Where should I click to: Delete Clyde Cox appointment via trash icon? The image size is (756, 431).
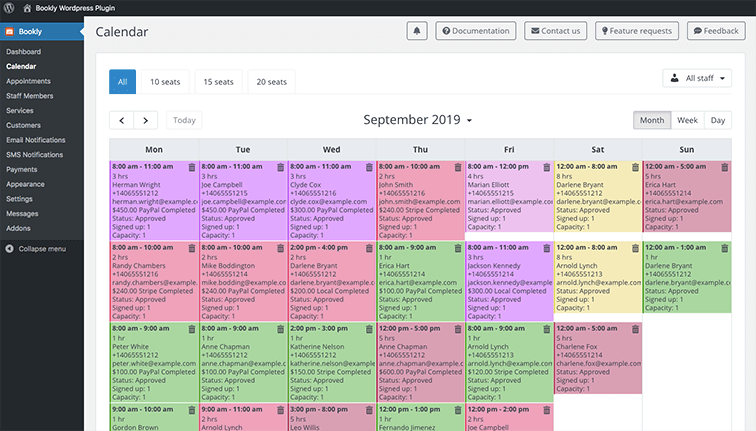[x=369, y=167]
